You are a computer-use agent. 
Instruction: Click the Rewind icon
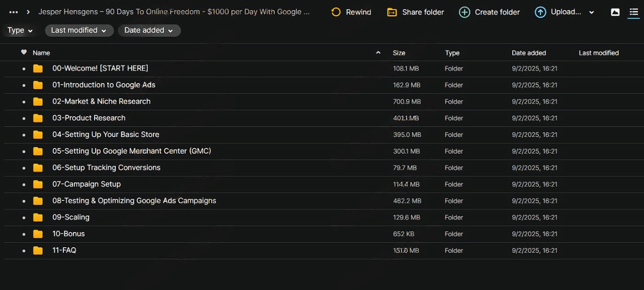point(336,12)
